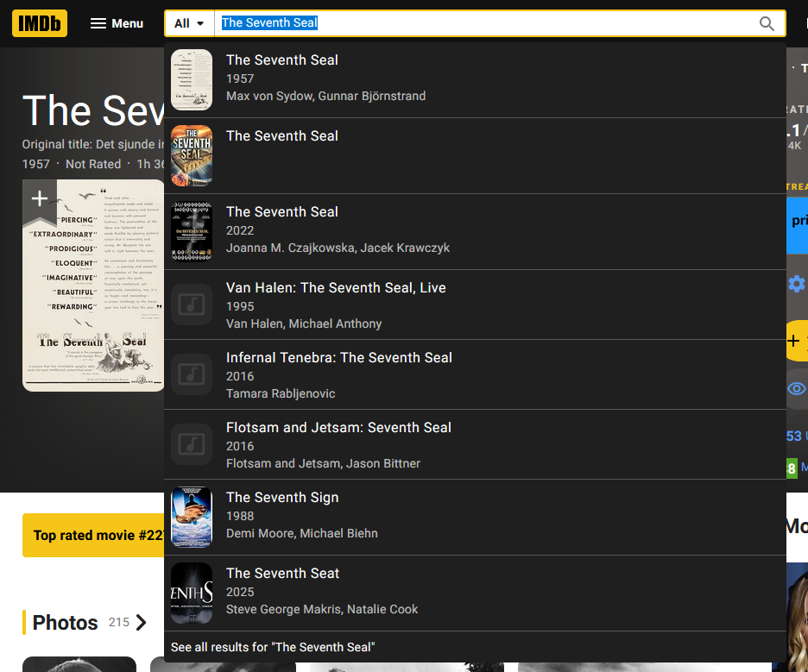Click the IMDb logo
The width and height of the screenshot is (808, 672).
[x=40, y=23]
